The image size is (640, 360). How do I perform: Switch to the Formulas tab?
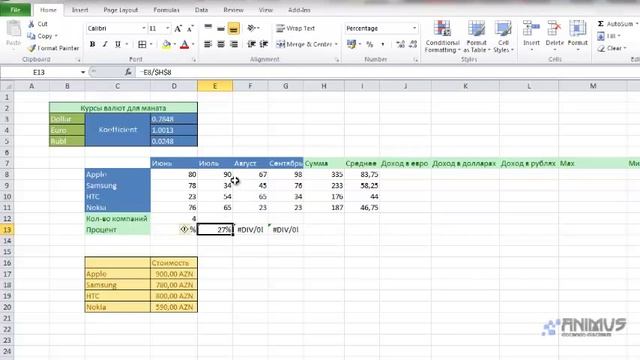(166, 10)
